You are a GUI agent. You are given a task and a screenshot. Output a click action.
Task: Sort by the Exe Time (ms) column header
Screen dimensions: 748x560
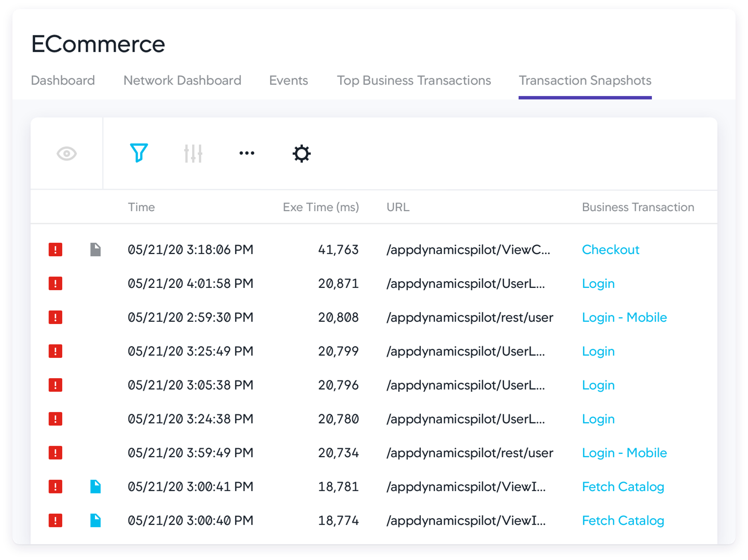coord(321,207)
